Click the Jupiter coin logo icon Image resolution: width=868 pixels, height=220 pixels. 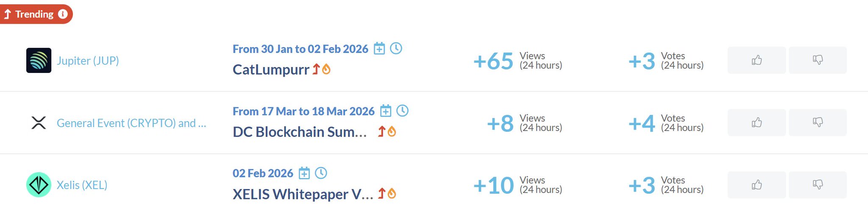point(39,61)
